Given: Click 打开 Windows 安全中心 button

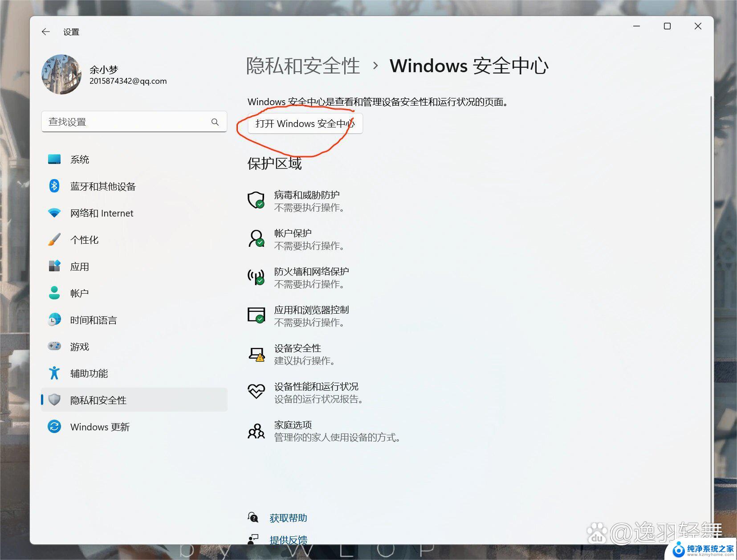Looking at the screenshot, I should point(305,123).
